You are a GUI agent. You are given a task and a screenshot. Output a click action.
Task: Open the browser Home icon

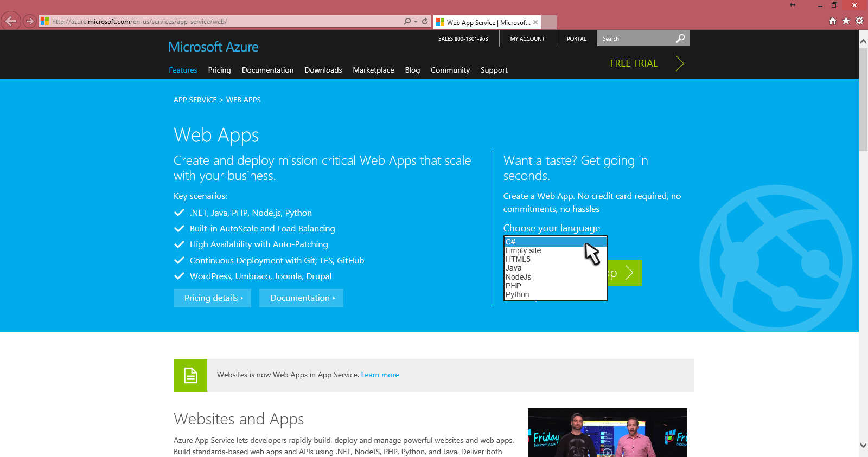(833, 21)
